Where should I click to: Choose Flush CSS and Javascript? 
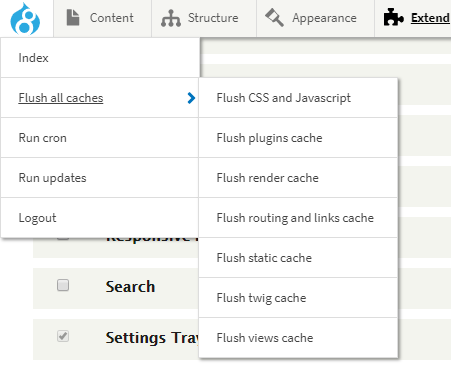(298, 98)
